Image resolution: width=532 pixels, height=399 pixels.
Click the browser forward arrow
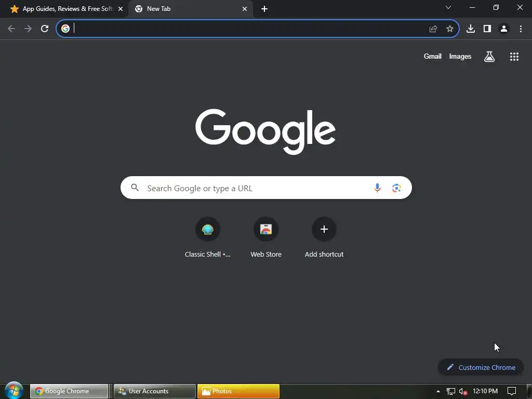tap(28, 29)
